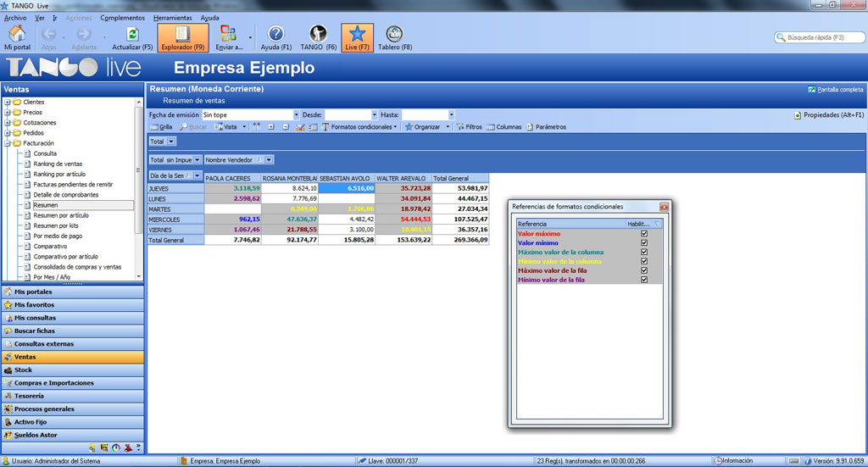Open the Complementos menu
The image size is (868, 467).
pyautogui.click(x=122, y=18)
